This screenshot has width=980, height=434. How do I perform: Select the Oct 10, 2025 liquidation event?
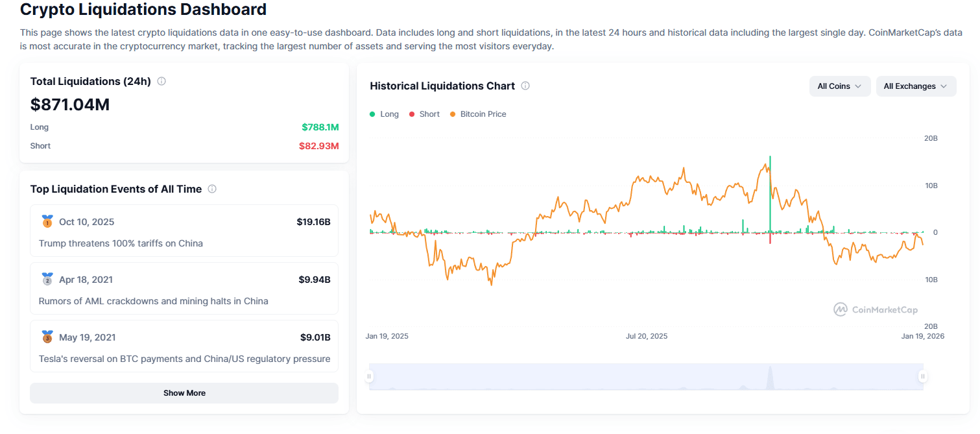coord(184,231)
